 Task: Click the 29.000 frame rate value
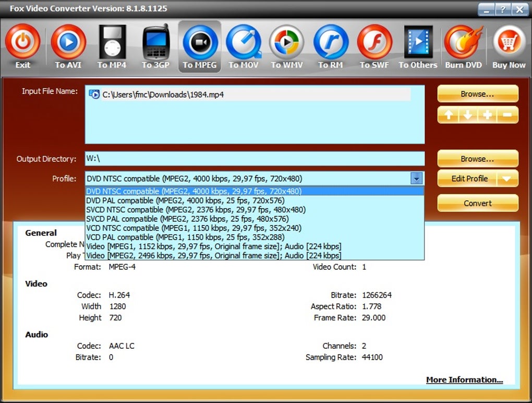tap(373, 318)
